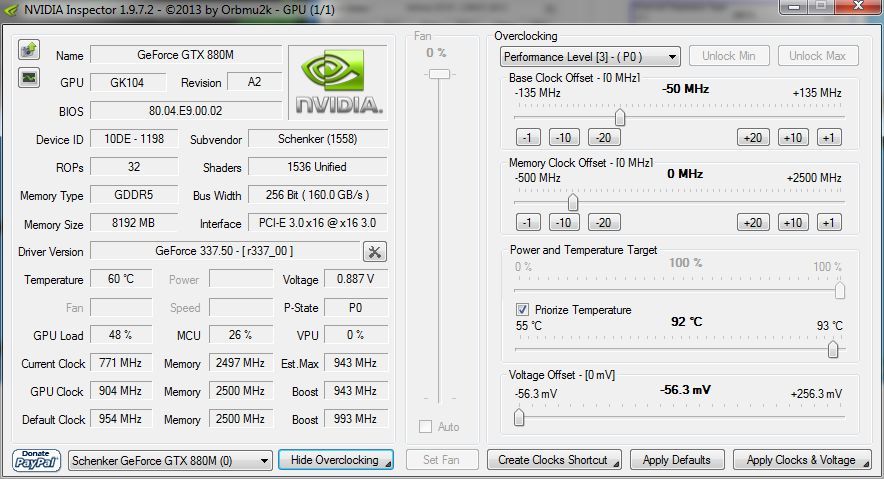Click the Unlock Max button
Viewport: 884px width, 479px height.
click(x=817, y=56)
